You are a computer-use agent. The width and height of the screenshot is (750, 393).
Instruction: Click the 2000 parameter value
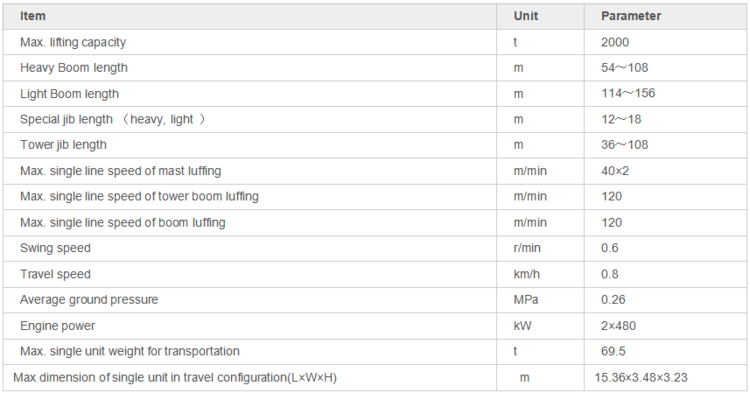pos(615,43)
